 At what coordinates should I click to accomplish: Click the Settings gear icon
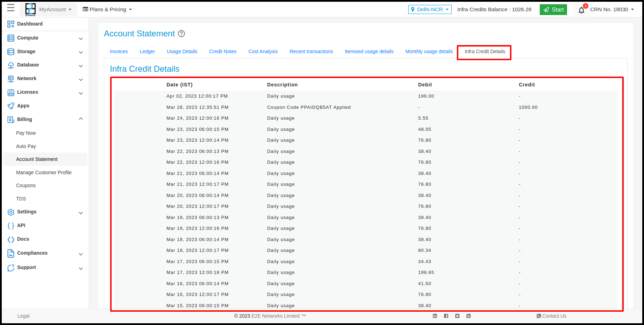pyautogui.click(x=11, y=212)
